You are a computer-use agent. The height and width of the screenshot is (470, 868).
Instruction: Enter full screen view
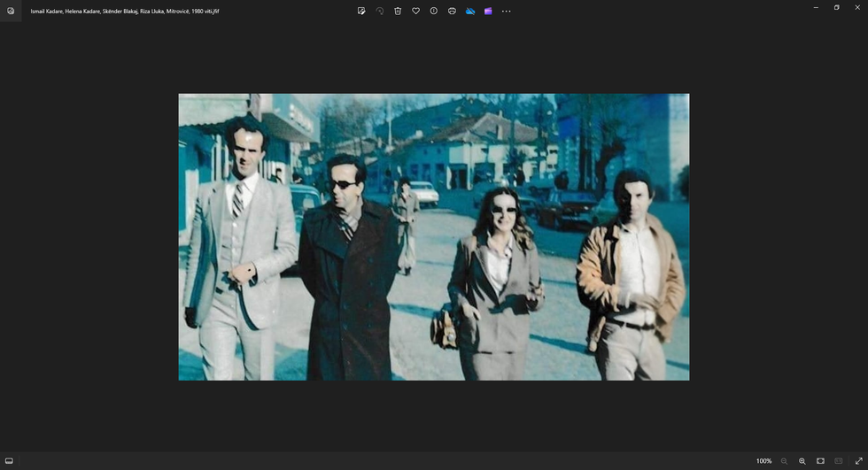857,461
